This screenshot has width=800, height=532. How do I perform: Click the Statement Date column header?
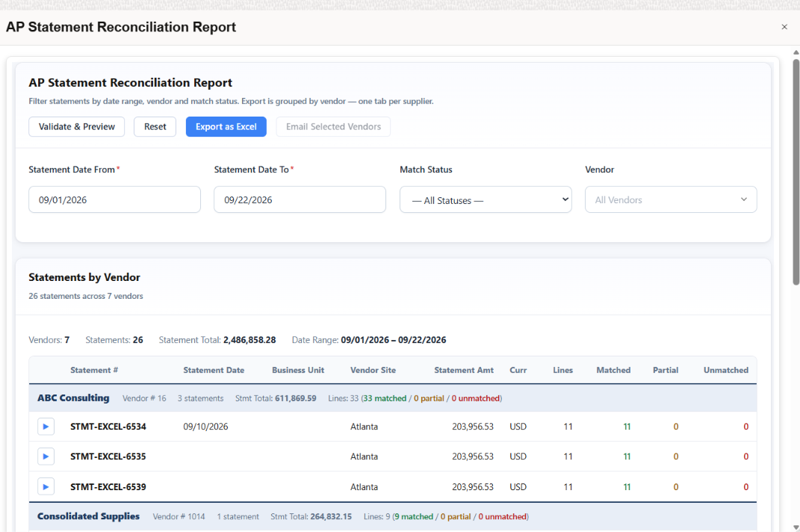(x=214, y=370)
